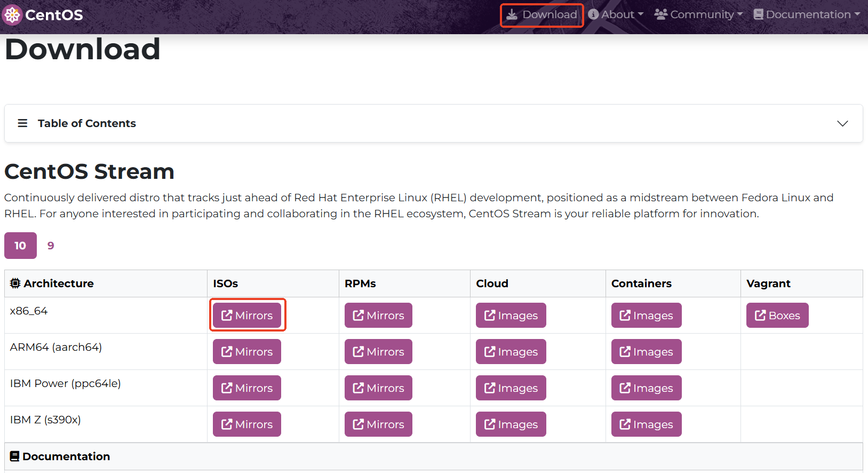Open ARM64 Containers Images
This screenshot has height=473, width=868.
(x=647, y=352)
